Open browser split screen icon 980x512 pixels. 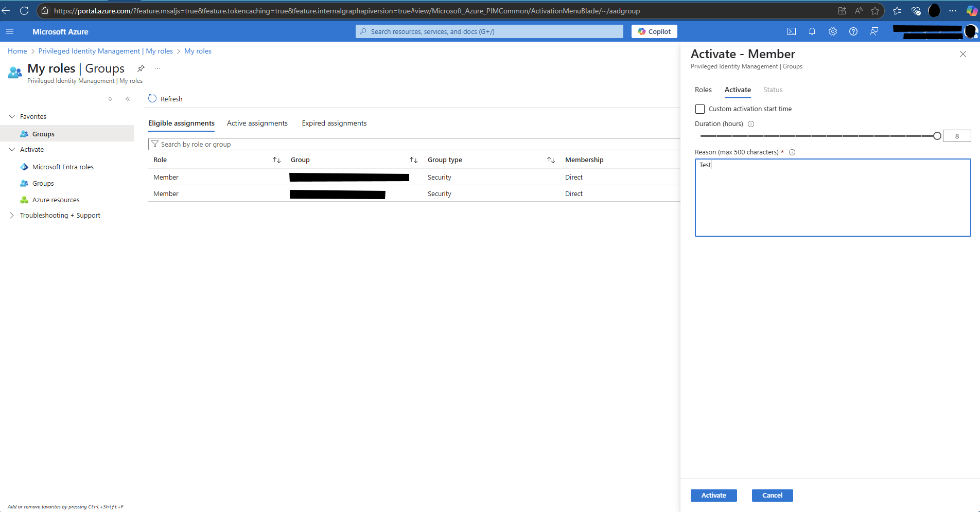click(x=842, y=11)
